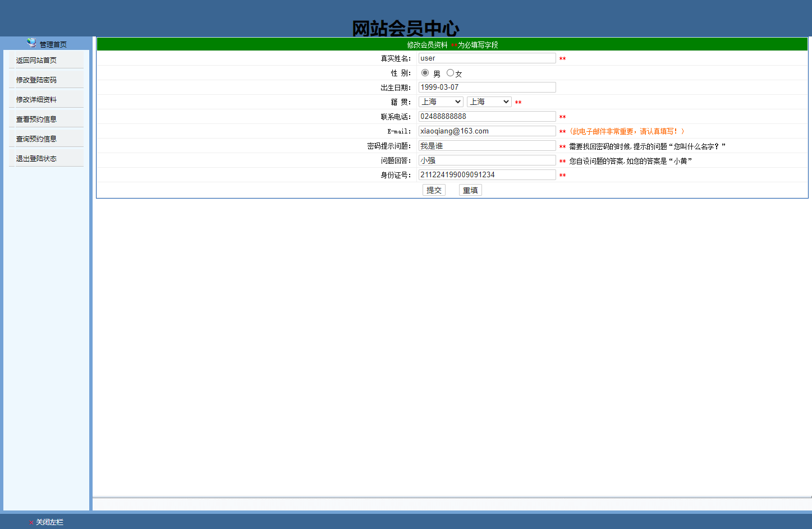Select the 女 radio button

450,73
